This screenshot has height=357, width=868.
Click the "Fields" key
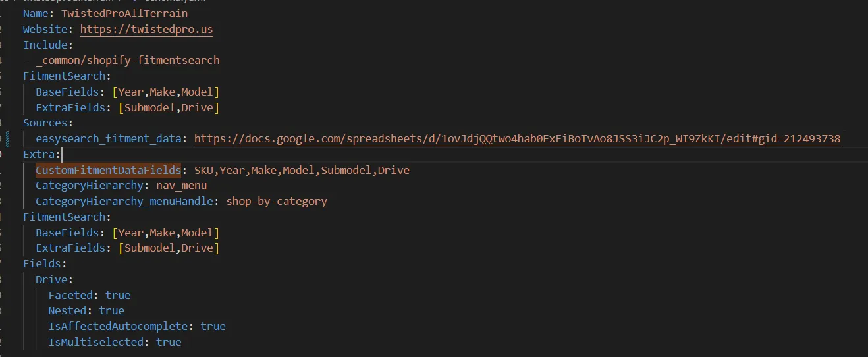coord(41,263)
